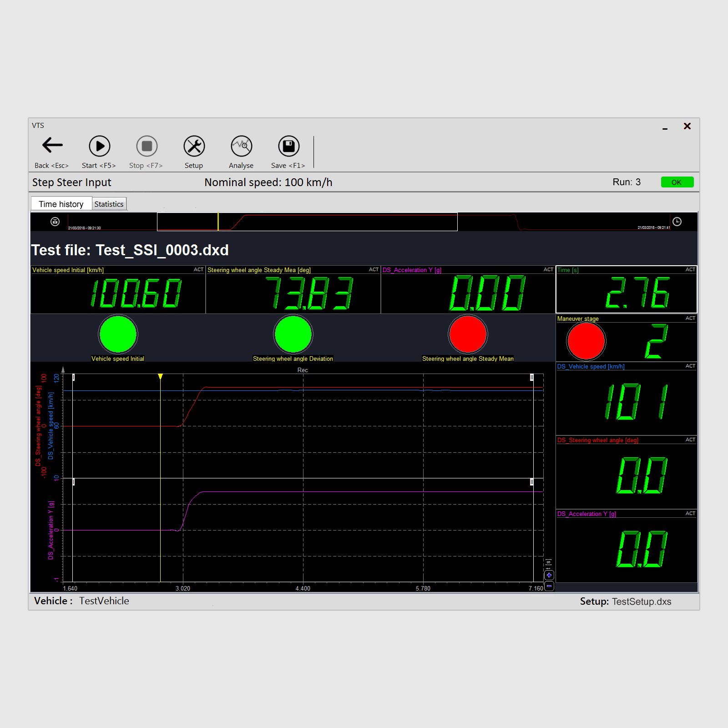The image size is (728, 728).
Task: Click the 4.400 time axis value
Action: [303, 588]
